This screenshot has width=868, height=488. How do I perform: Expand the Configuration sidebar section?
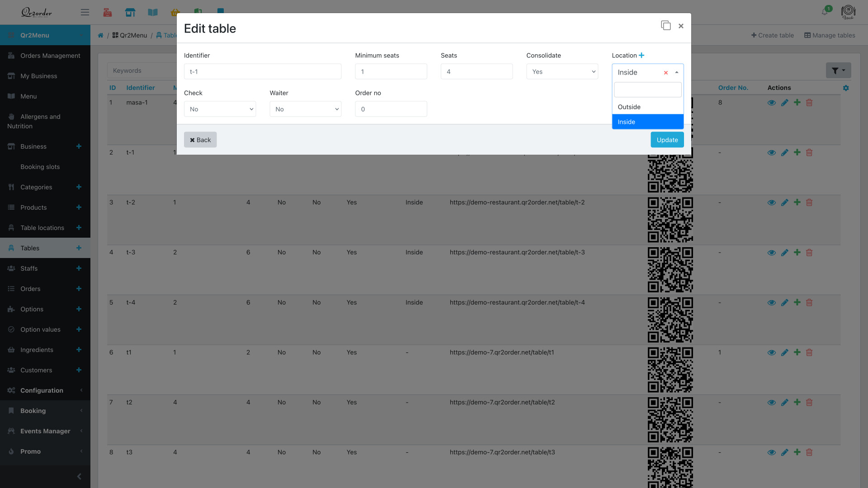45,390
